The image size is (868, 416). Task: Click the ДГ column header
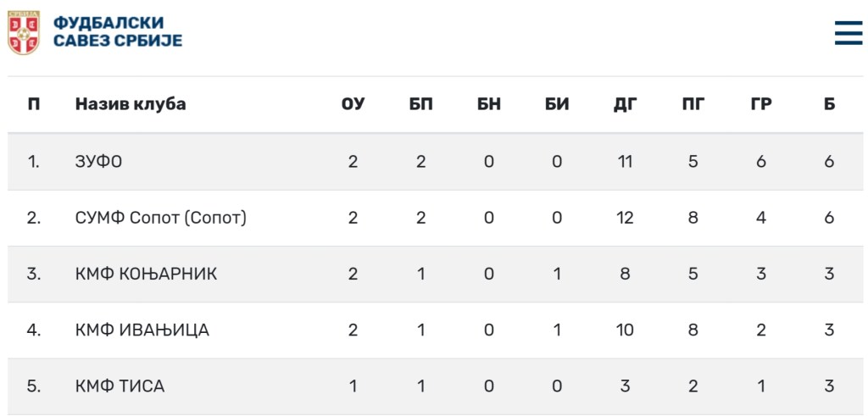tap(625, 104)
